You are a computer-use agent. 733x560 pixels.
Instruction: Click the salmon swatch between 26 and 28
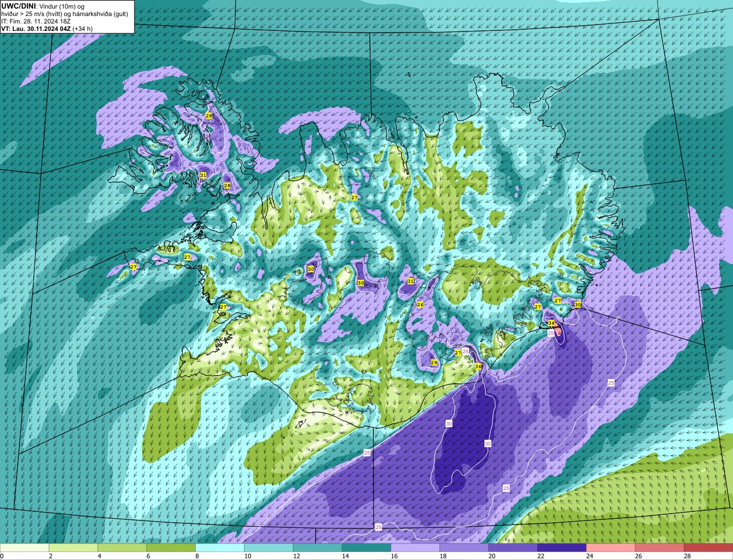pyautogui.click(x=660, y=547)
